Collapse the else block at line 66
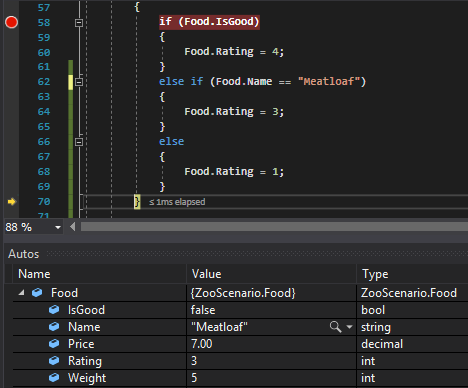This screenshot has width=468, height=388. pyautogui.click(x=79, y=142)
